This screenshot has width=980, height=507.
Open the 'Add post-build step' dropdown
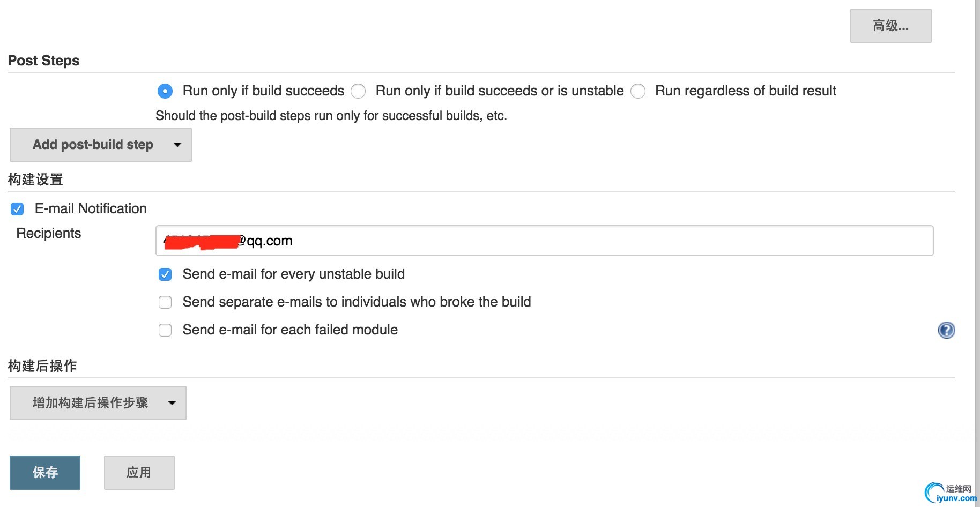pos(101,145)
